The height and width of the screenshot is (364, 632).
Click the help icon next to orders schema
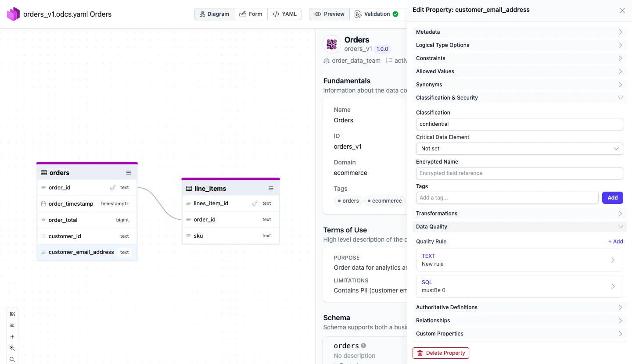(x=363, y=346)
